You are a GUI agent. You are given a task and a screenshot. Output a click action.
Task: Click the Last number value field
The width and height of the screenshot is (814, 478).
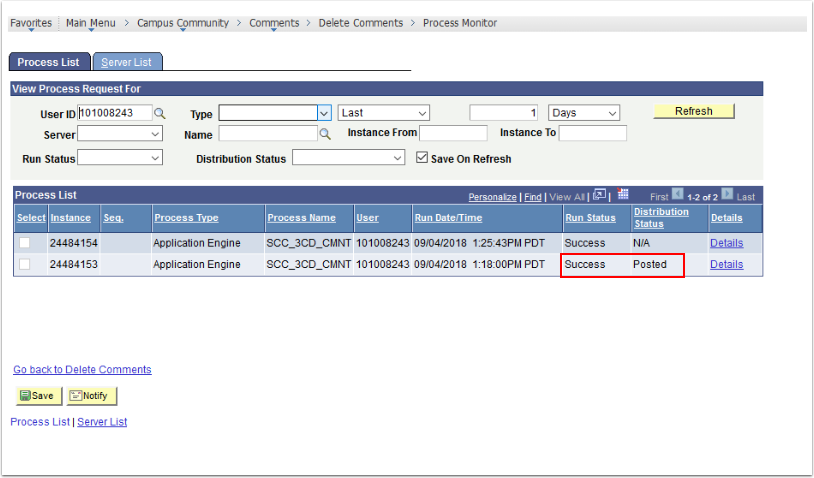pyautogui.click(x=504, y=113)
